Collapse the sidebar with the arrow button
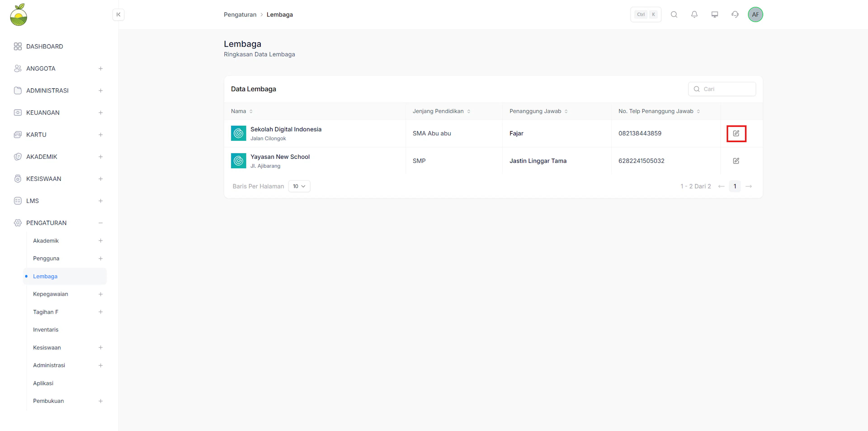 pos(118,14)
